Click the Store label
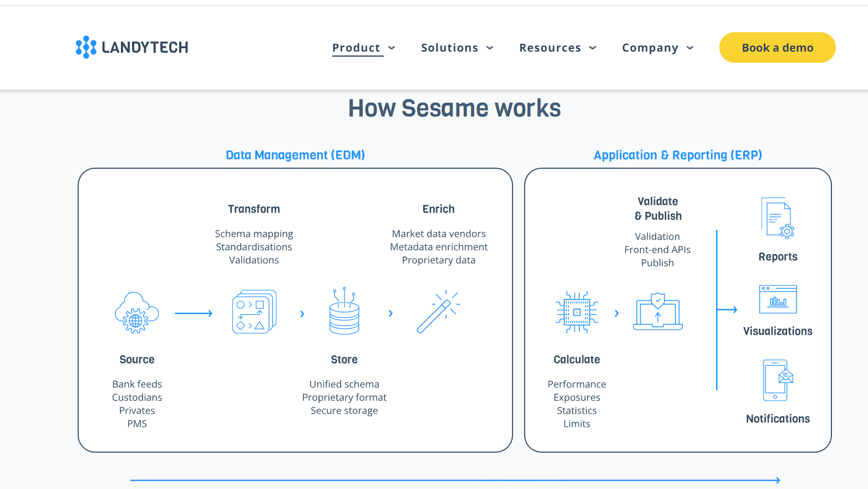The height and width of the screenshot is (489, 868). pos(344,360)
